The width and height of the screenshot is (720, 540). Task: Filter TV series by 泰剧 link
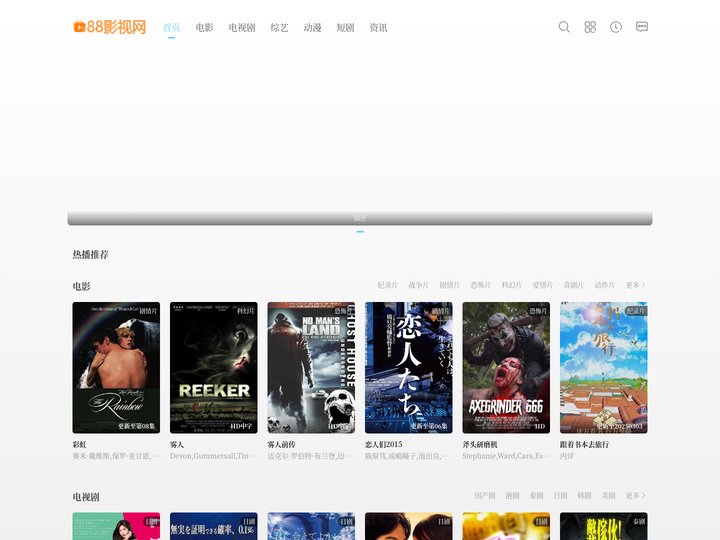(x=536, y=496)
